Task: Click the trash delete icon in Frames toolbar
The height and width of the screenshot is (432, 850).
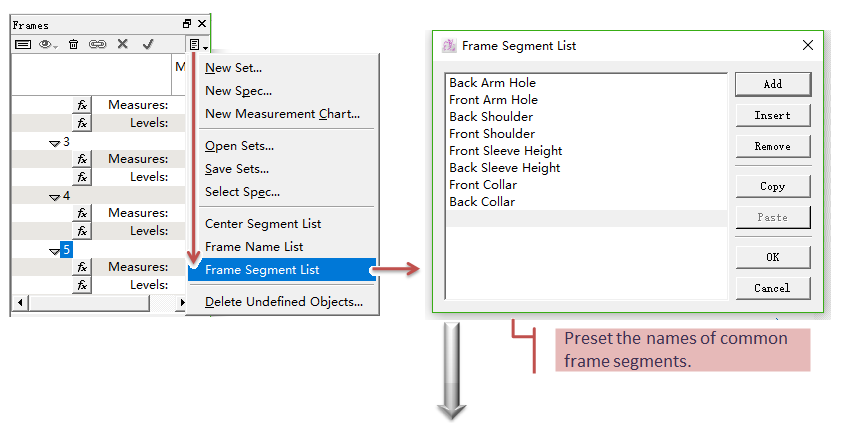Action: coord(73,45)
